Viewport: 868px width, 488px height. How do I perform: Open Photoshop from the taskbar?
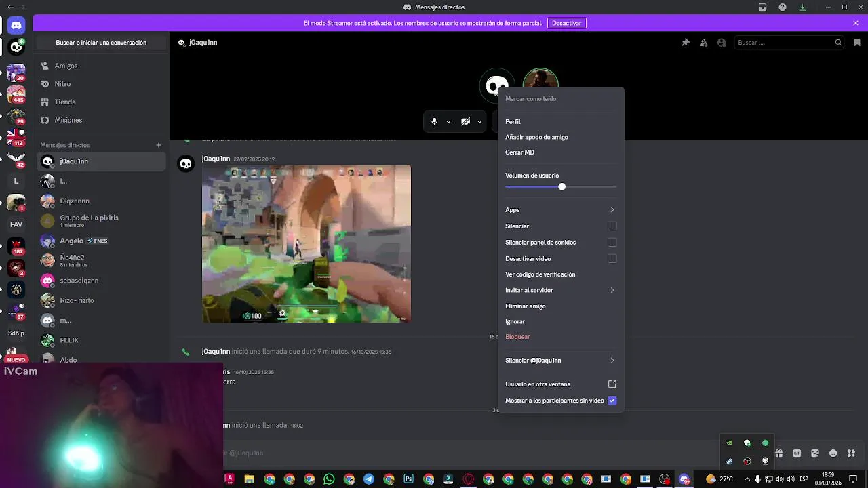point(408,479)
